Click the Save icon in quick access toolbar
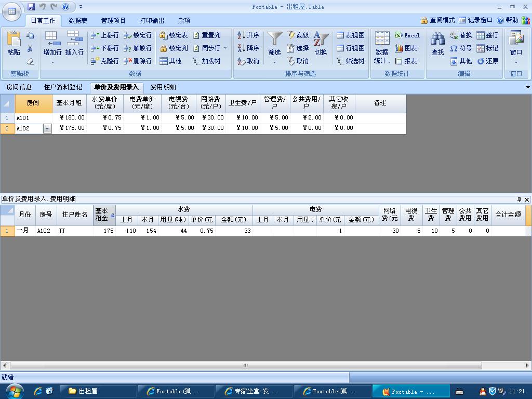 [x=31, y=6]
